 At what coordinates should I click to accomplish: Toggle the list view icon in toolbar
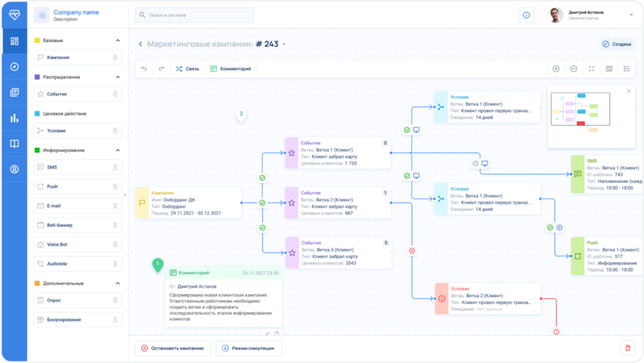[x=626, y=69]
